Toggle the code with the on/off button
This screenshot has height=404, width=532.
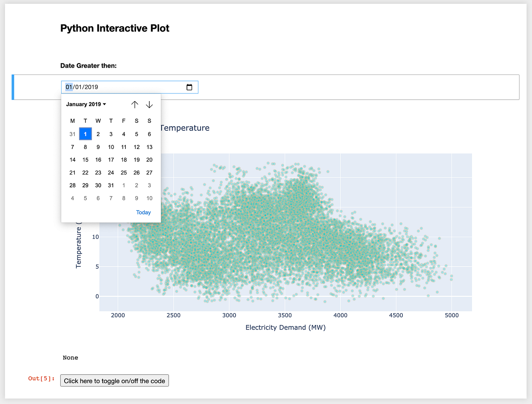114,381
